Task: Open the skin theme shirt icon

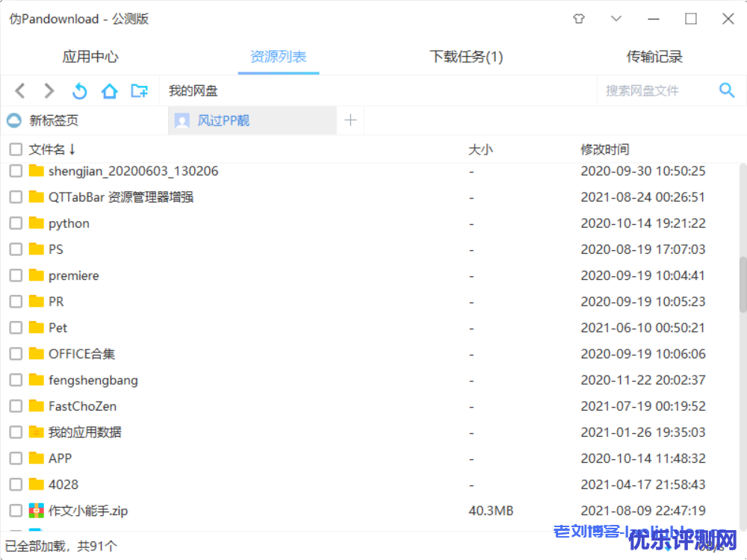Action: point(579,19)
